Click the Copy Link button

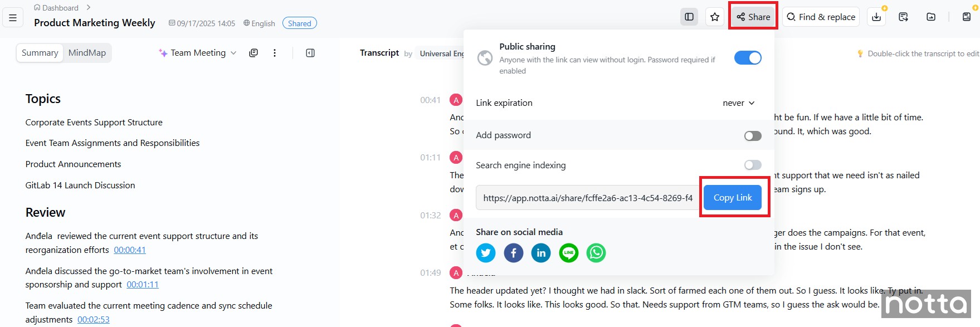[x=732, y=198]
